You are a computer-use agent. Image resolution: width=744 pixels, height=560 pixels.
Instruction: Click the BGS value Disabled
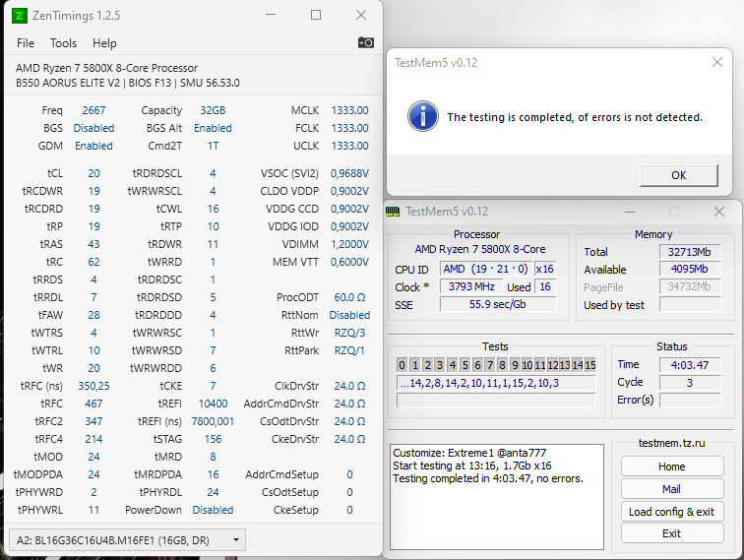tap(93, 128)
